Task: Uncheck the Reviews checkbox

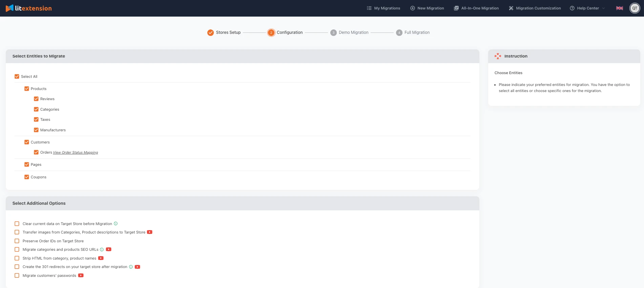Action: (36, 99)
